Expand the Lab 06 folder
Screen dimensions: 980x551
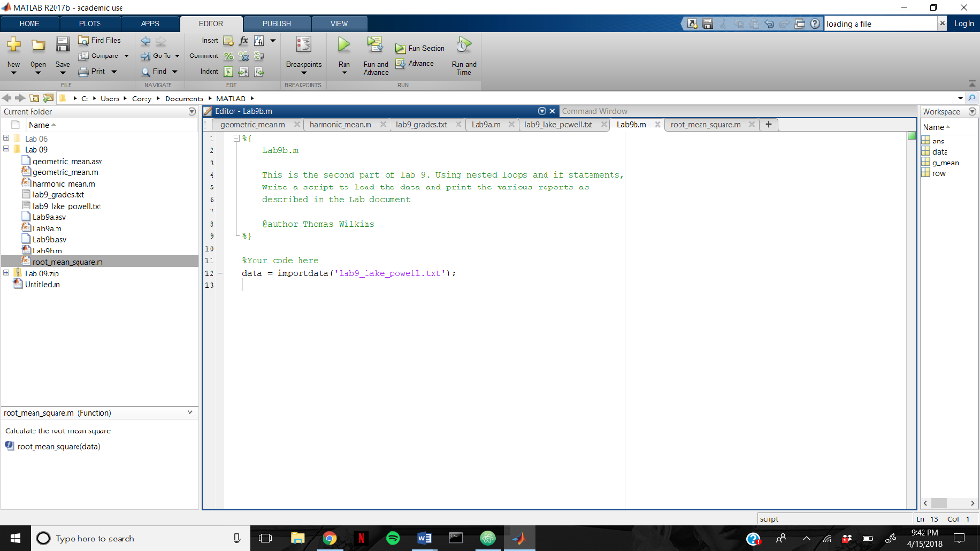coord(6,139)
